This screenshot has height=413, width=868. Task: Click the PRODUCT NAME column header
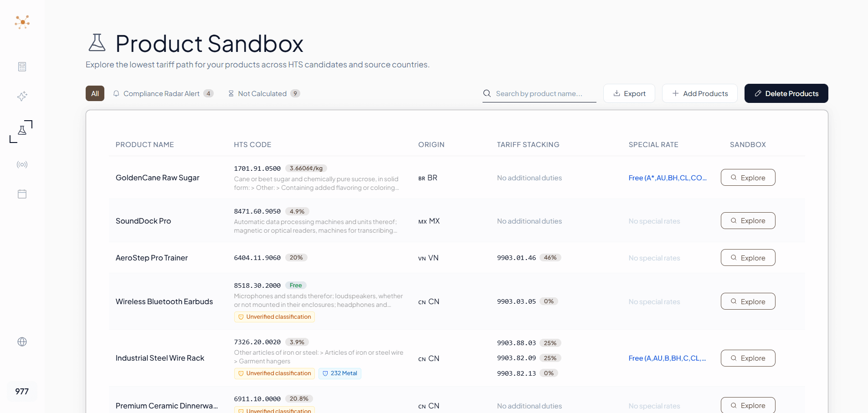pyautogui.click(x=145, y=145)
